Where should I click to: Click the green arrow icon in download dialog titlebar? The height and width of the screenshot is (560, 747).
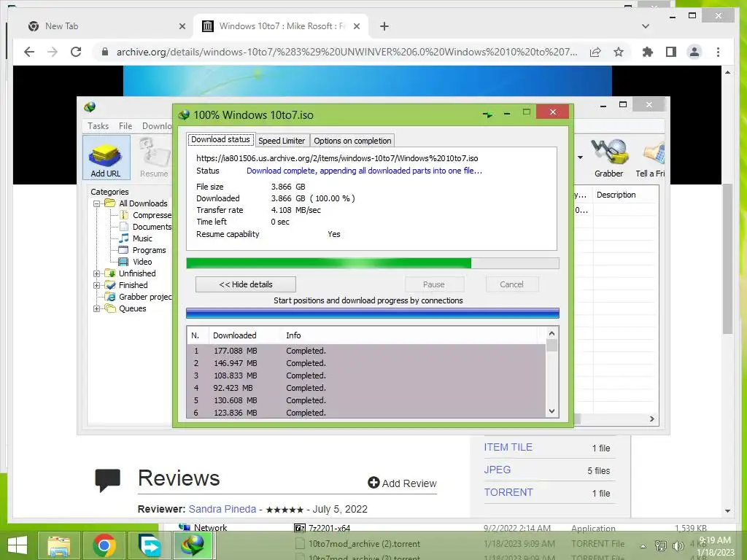point(487,114)
